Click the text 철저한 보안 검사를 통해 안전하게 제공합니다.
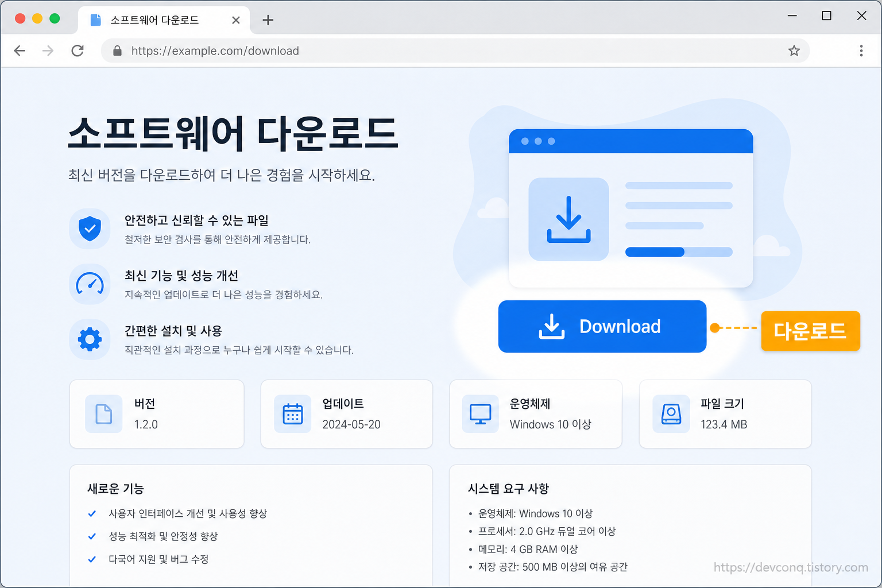Image resolution: width=882 pixels, height=588 pixels. [218, 239]
